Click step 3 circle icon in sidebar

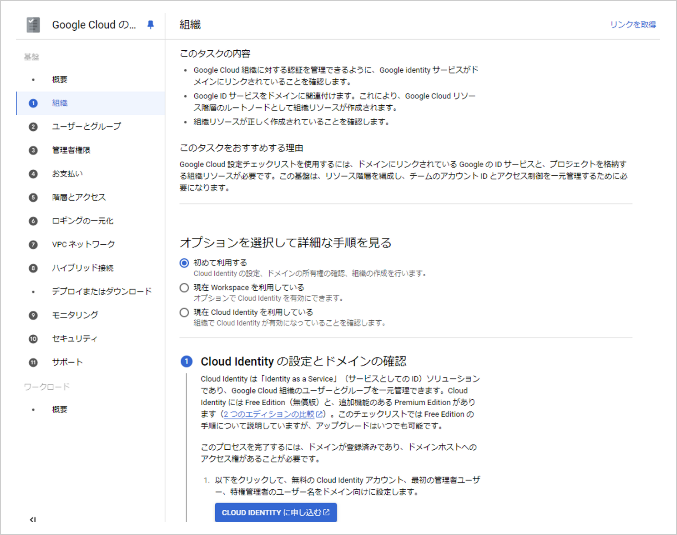(33, 150)
